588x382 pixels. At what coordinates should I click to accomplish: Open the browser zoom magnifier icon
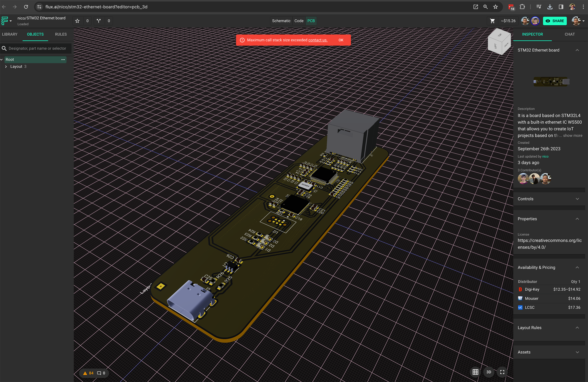click(486, 7)
